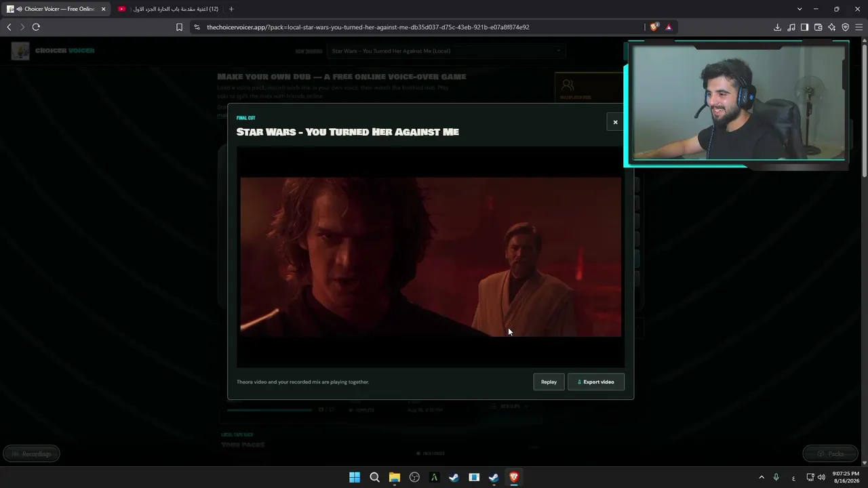
Task: Open the Brave Rewards triangle icon
Action: click(669, 27)
